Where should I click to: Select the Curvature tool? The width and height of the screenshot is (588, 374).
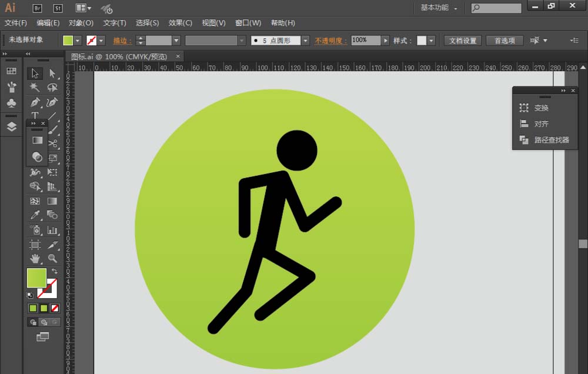tap(52, 102)
